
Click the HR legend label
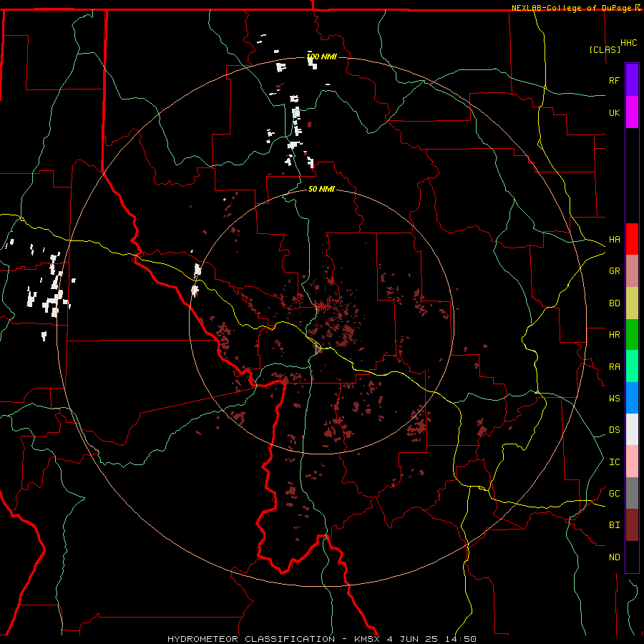click(x=614, y=335)
